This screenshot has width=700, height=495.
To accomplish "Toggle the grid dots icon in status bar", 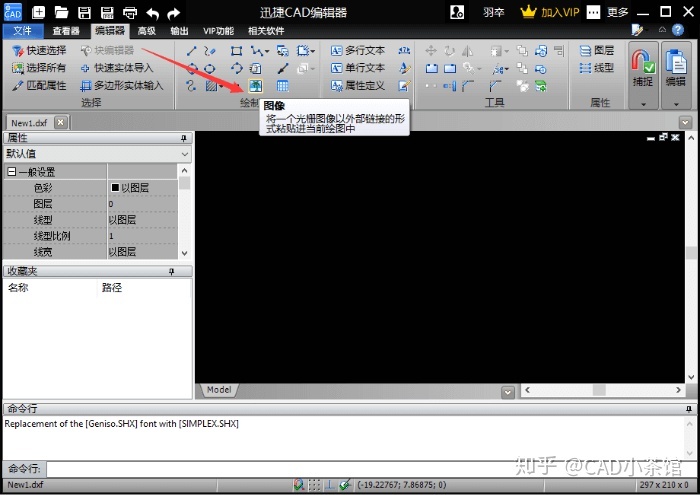I will coord(314,485).
